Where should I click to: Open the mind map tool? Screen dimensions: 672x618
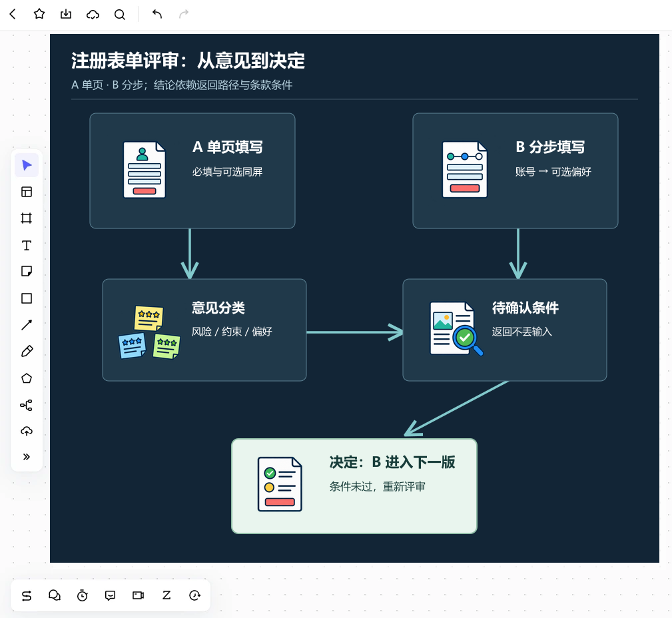click(x=27, y=405)
